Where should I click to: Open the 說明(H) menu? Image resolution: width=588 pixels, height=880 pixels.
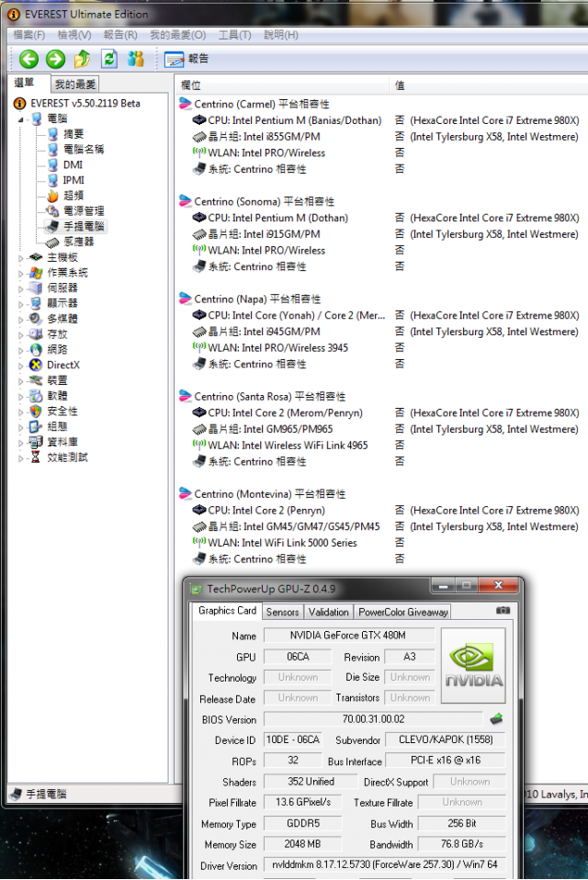[280, 35]
